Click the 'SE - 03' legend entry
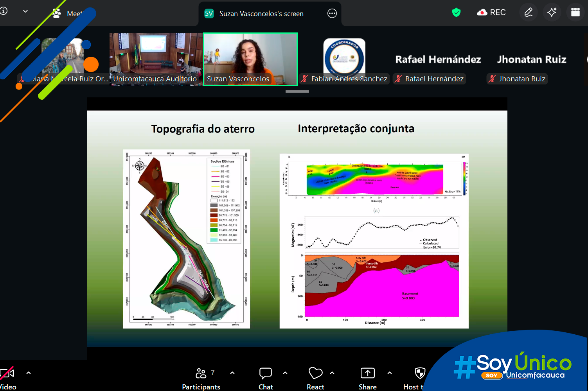The height and width of the screenshot is (391, 588). point(220,177)
